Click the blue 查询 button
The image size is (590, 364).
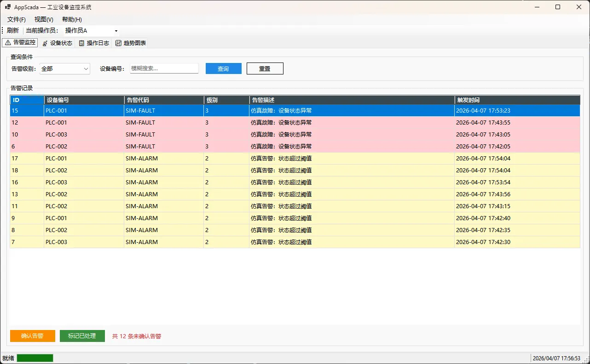point(223,68)
